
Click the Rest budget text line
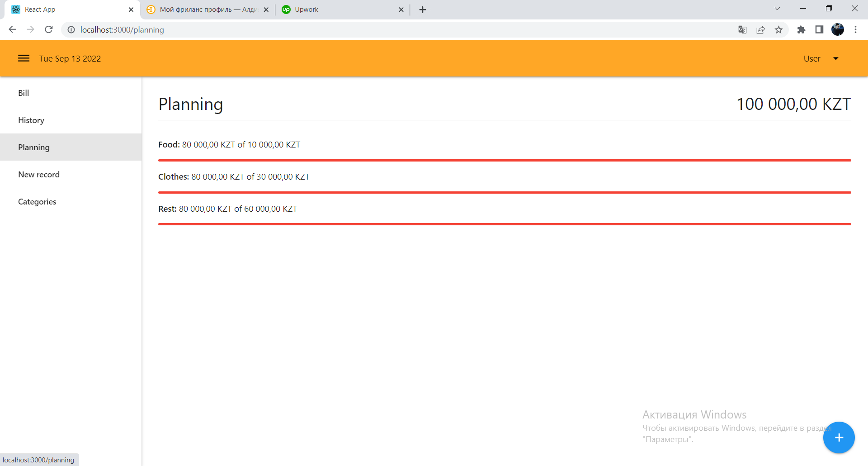point(228,209)
